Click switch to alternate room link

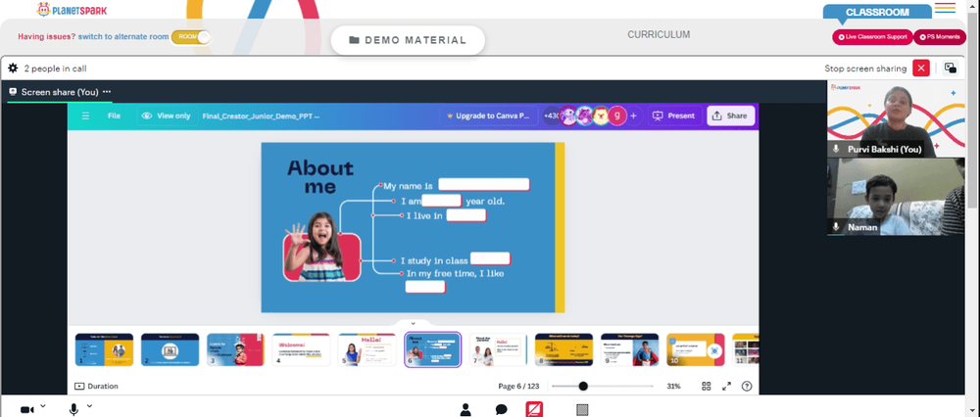point(123,37)
